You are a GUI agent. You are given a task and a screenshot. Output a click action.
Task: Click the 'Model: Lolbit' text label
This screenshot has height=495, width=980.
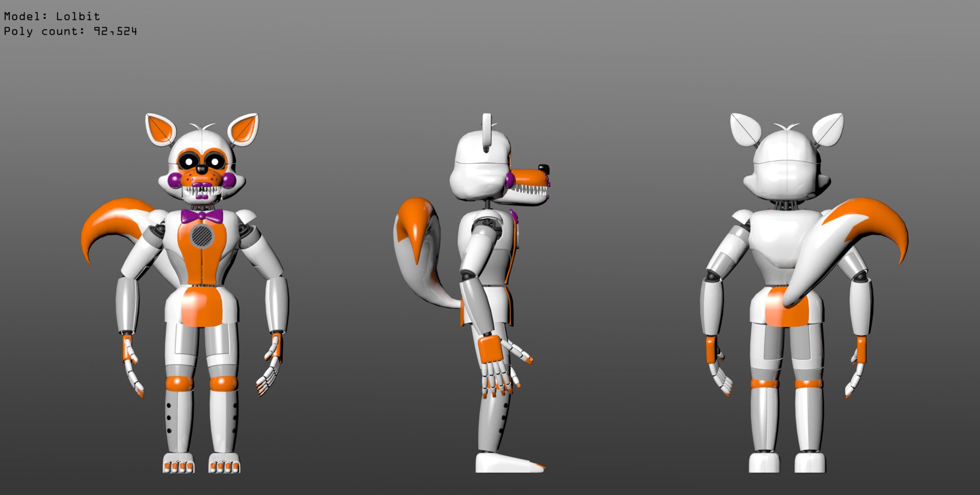pos(52,16)
